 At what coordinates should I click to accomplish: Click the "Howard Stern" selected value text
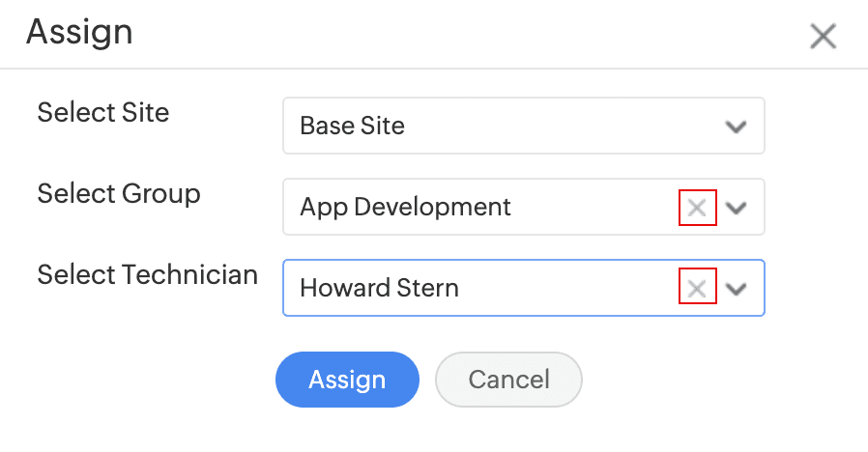(x=380, y=288)
